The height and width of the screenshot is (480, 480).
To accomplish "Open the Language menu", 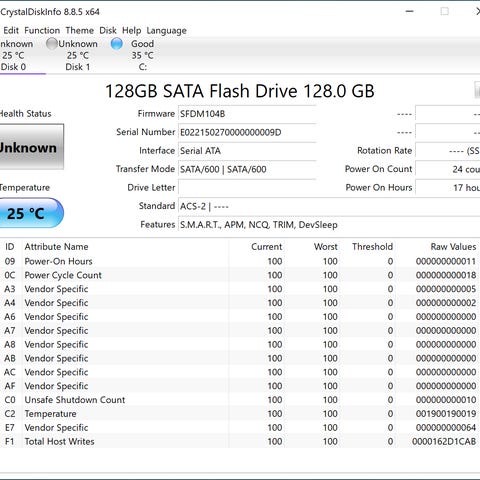I will point(166,31).
